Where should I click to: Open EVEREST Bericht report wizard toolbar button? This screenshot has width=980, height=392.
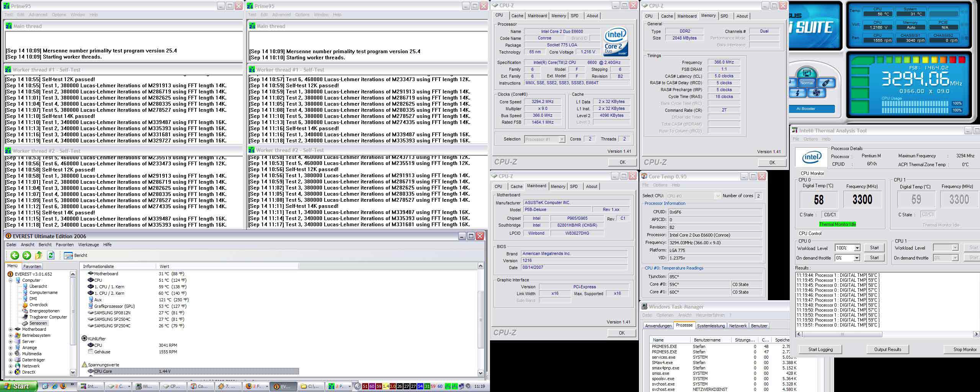point(75,255)
